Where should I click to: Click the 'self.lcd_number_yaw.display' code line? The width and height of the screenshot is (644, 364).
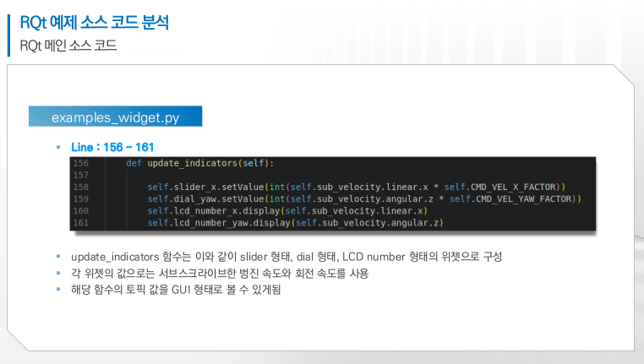click(295, 223)
